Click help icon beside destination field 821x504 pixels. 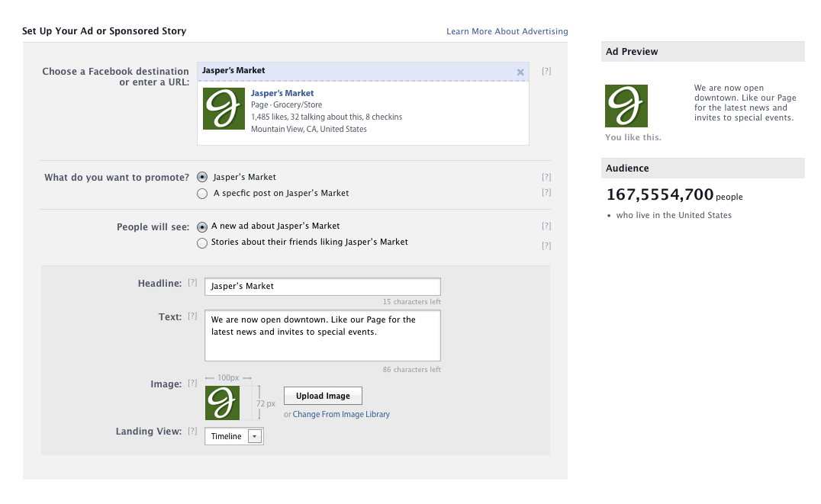pyautogui.click(x=546, y=71)
